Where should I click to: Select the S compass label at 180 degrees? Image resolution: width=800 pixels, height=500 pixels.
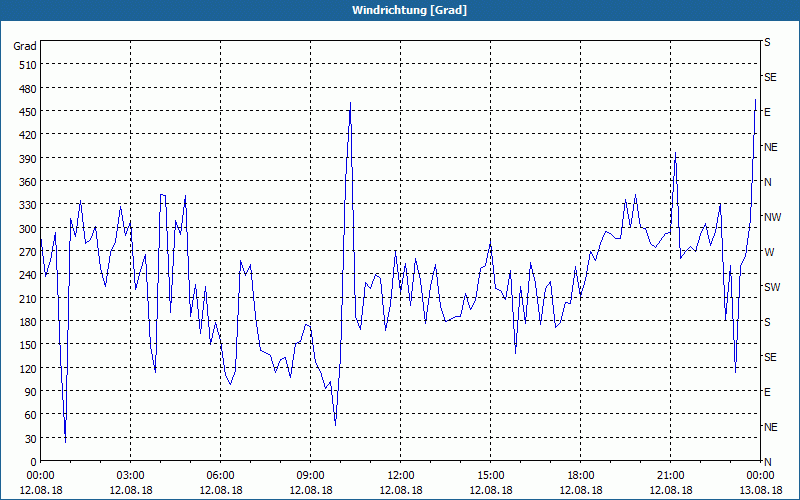pyautogui.click(x=767, y=322)
